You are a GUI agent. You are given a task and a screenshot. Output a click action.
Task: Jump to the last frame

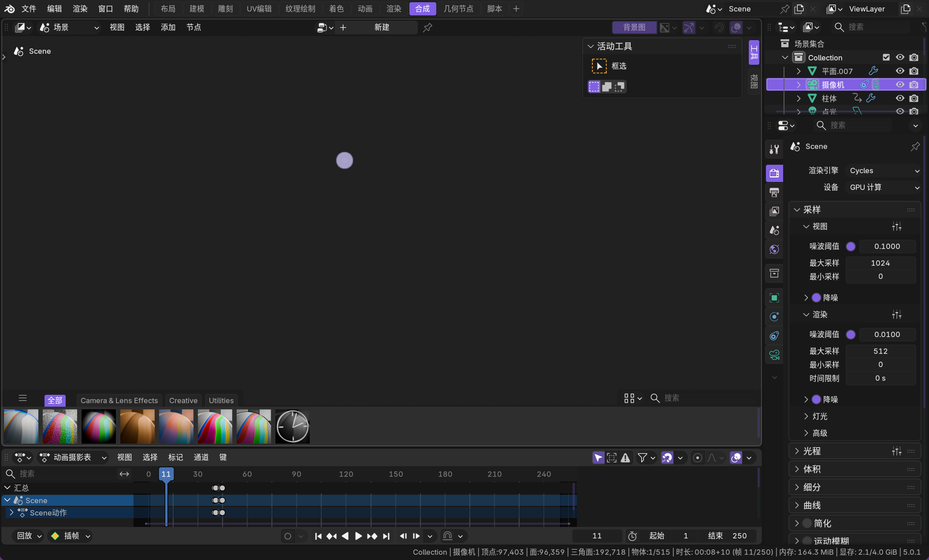coord(386,536)
